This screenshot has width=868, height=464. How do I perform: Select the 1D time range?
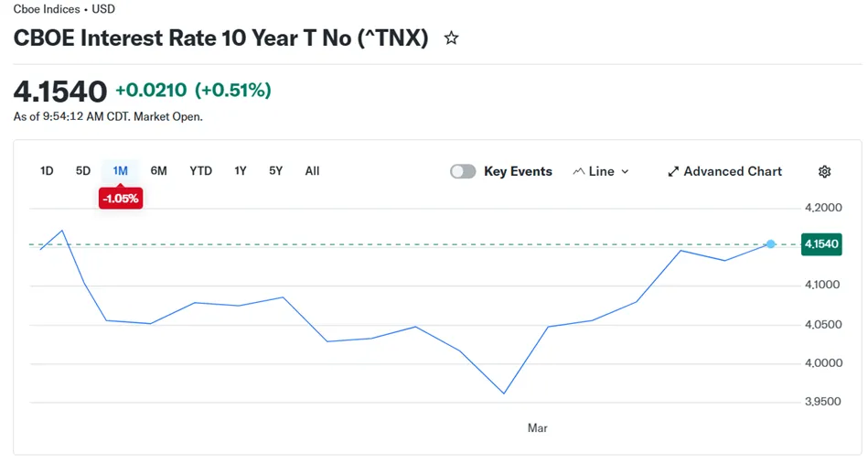click(x=47, y=171)
